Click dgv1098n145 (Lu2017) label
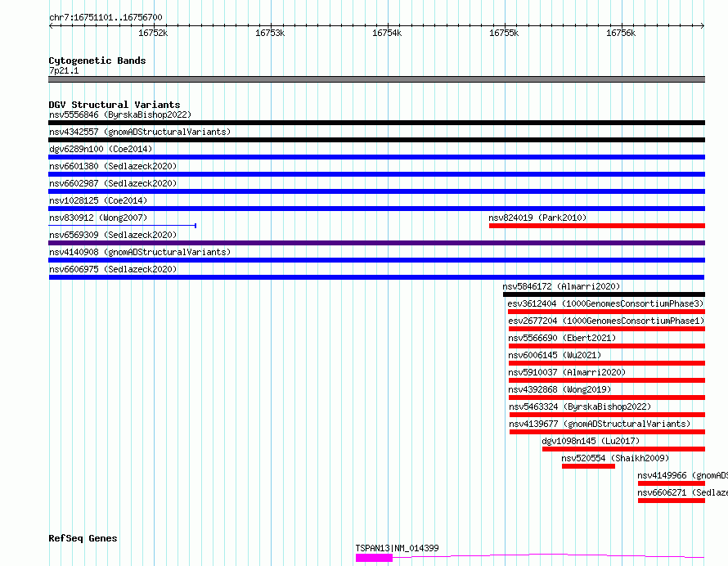Image resolution: width=728 pixels, height=566 pixels. [591, 441]
